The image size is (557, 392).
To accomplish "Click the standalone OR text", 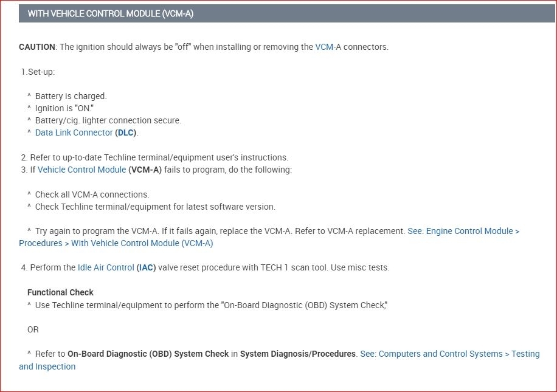I will pyautogui.click(x=33, y=329).
